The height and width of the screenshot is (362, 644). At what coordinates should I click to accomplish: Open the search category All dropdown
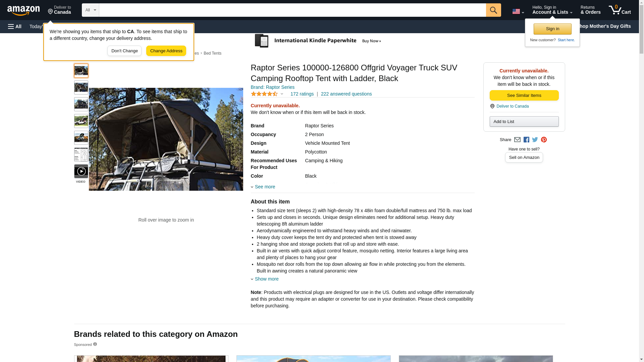tap(90, 10)
